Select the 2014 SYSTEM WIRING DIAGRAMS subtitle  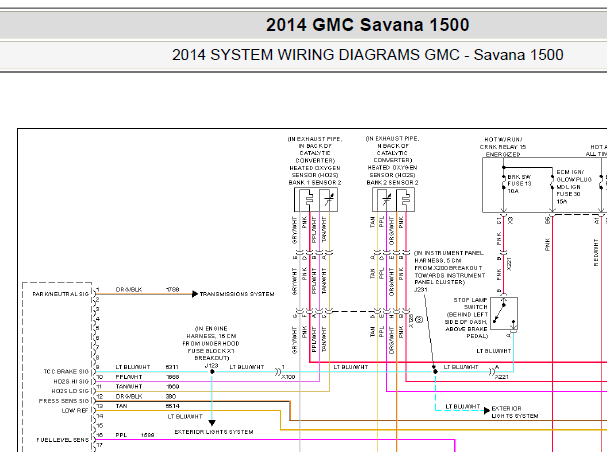click(367, 55)
